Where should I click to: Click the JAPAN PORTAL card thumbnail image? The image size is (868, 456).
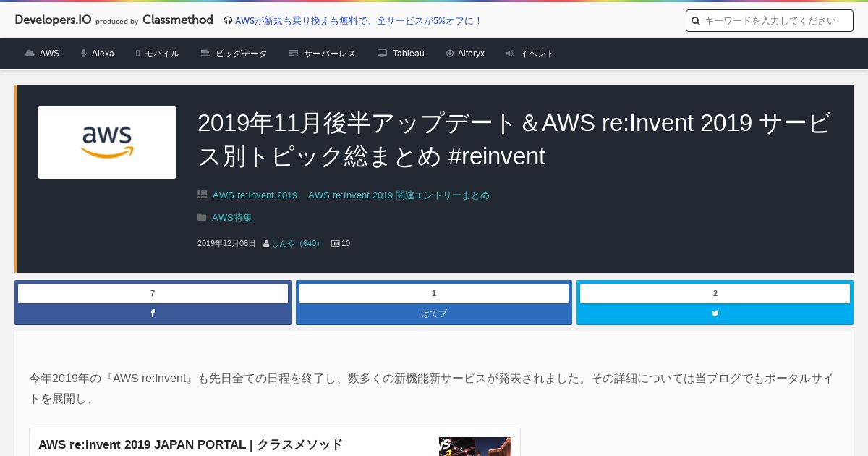pos(475,447)
